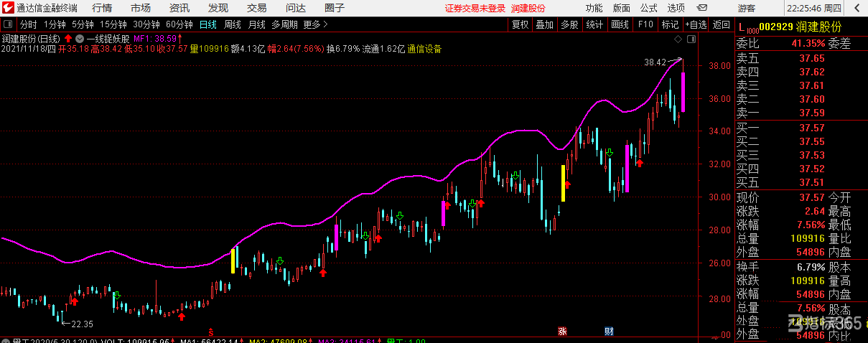
Task: Open the 行情 menu
Action: (x=102, y=8)
